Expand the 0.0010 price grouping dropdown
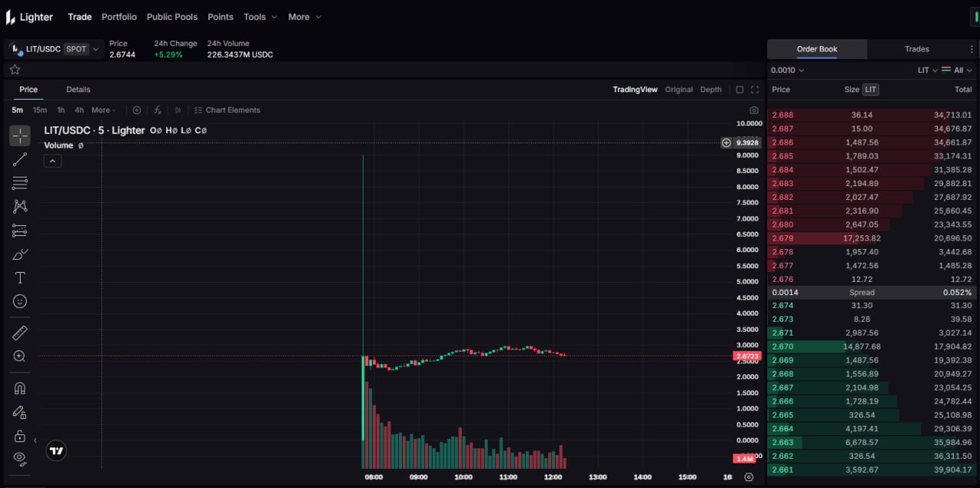 click(787, 70)
